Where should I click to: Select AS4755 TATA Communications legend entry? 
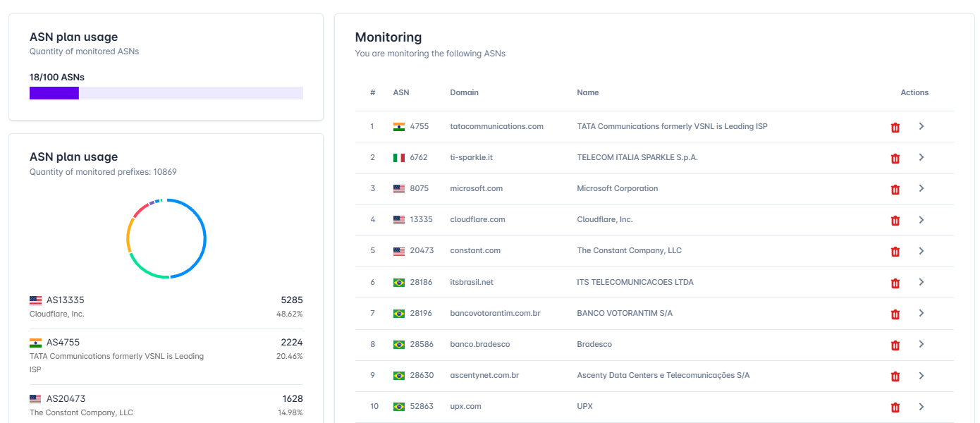[x=166, y=355]
